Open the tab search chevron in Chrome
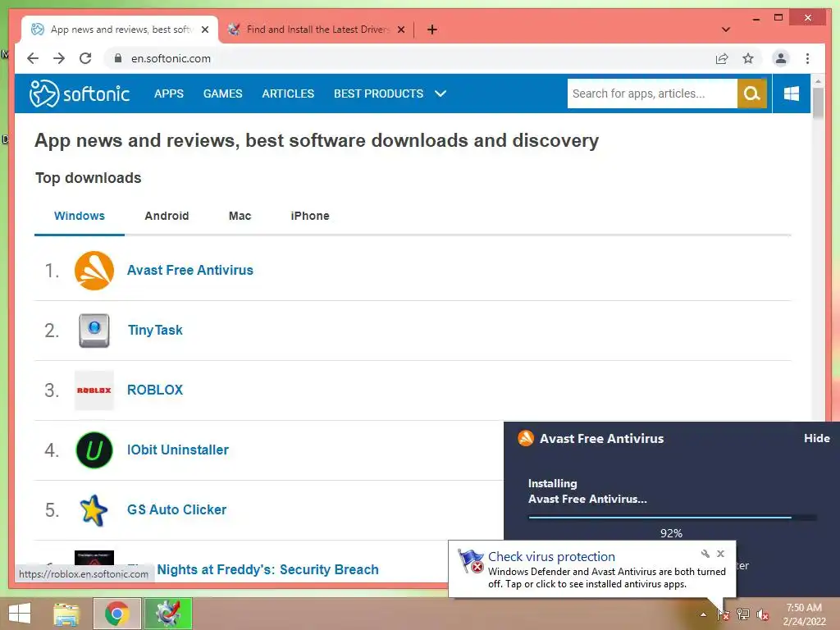The image size is (840, 630). click(x=726, y=30)
